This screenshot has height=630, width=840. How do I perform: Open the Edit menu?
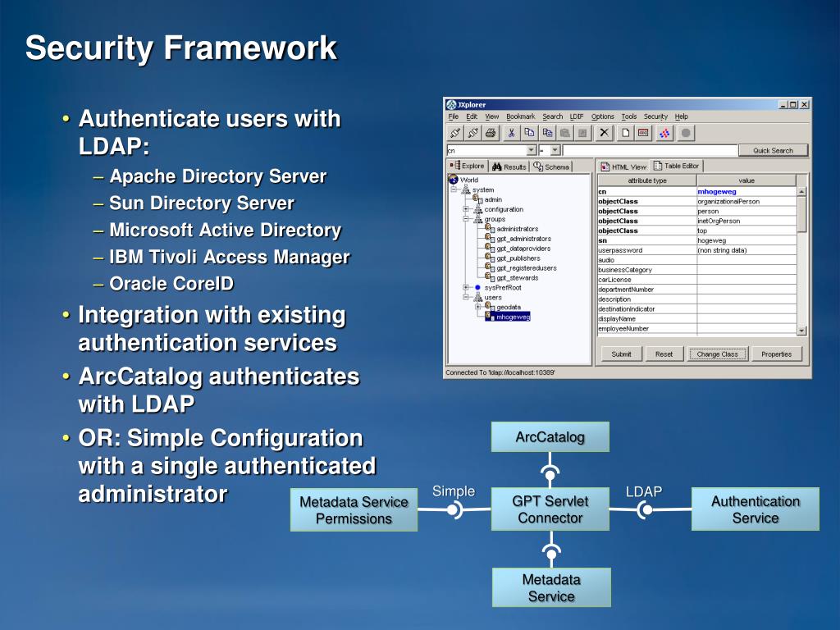click(472, 116)
